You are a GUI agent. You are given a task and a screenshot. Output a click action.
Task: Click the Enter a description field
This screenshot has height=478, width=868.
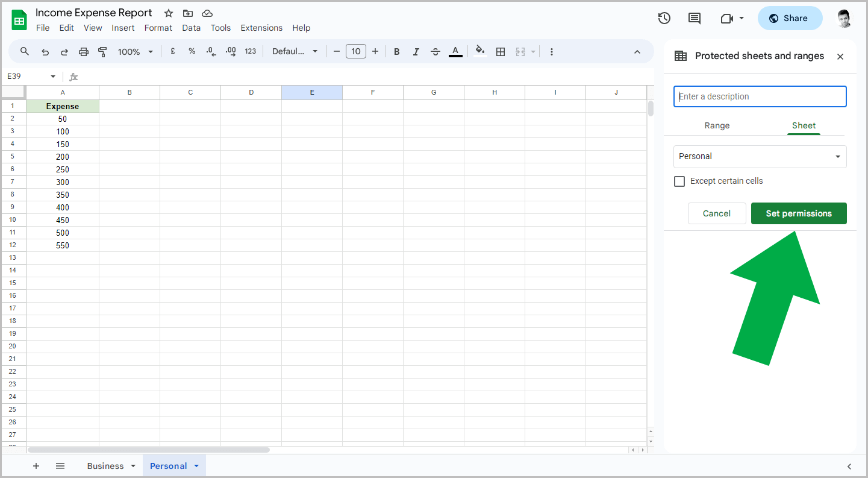tap(760, 96)
